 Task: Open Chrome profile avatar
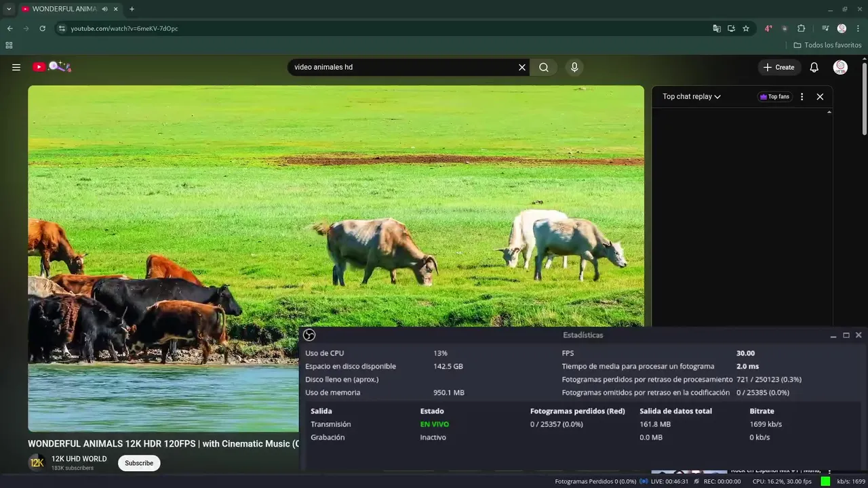842,28
